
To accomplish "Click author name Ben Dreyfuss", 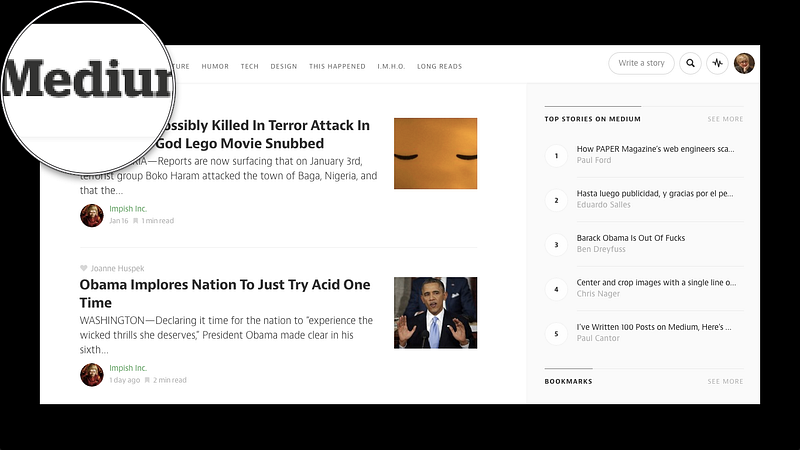I will click(601, 249).
